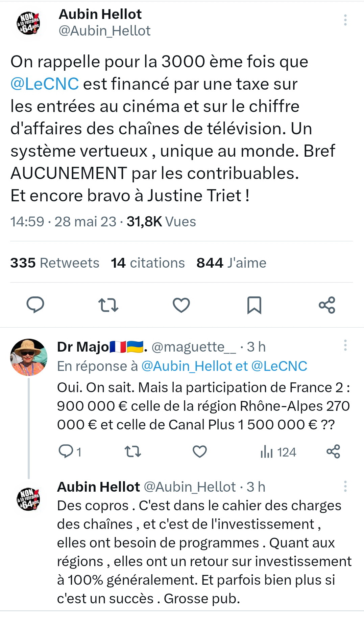Open more options on Dr Majo's reply

pyautogui.click(x=345, y=345)
